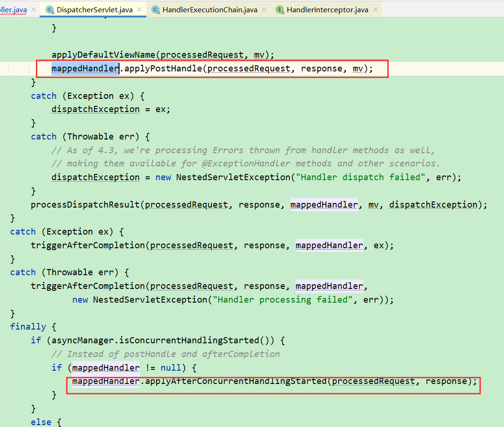Click comment 'As of 4.3, we're processing Errors'
This screenshot has height=427, width=504.
(x=243, y=150)
